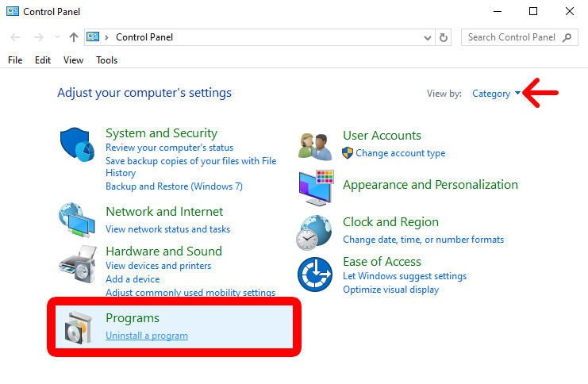Click Uninstall a program link

(147, 336)
